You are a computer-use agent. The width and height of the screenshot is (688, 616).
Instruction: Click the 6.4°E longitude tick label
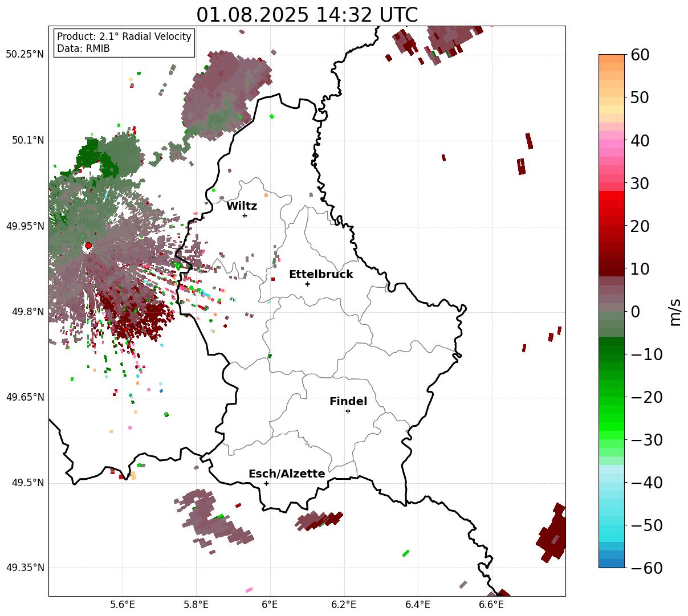click(x=418, y=605)
